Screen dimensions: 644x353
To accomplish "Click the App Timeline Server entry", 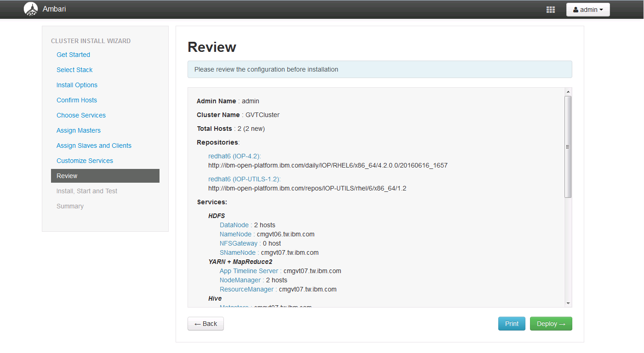I will pyautogui.click(x=280, y=271).
